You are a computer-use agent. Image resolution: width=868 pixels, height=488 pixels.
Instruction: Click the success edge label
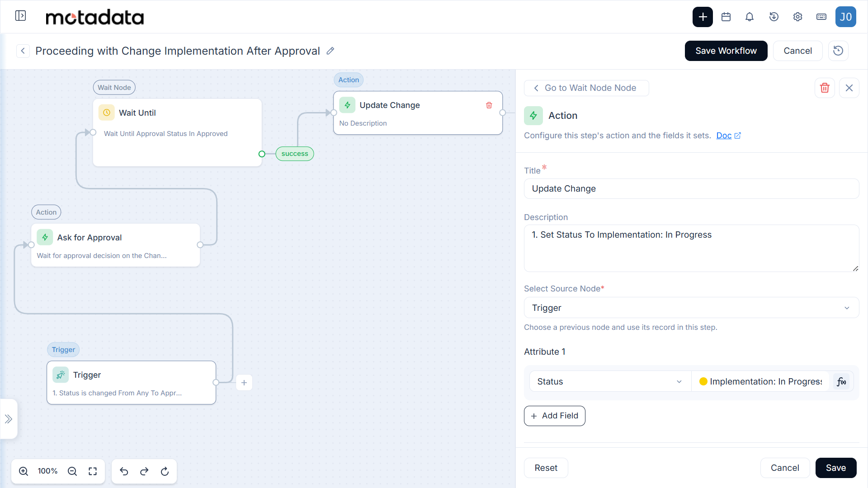pos(295,154)
